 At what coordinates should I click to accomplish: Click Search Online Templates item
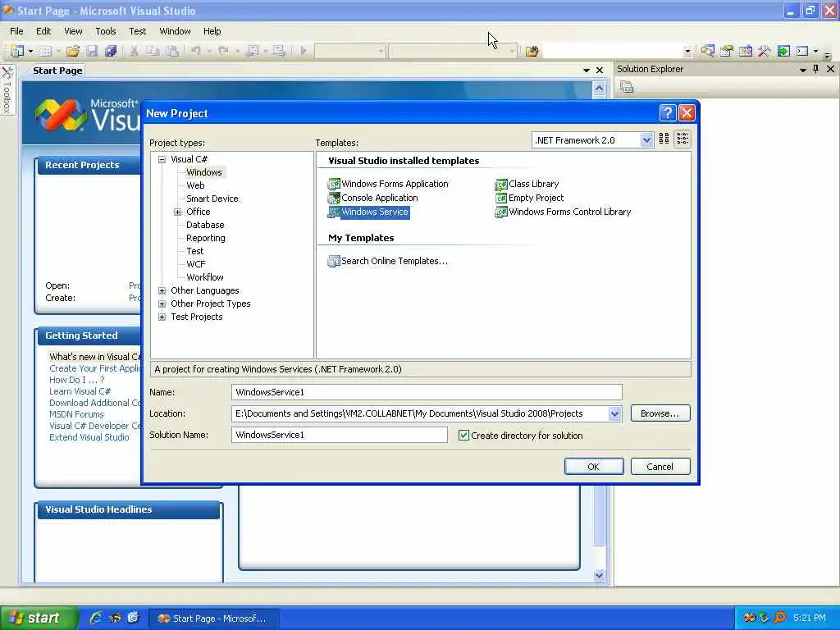(388, 261)
